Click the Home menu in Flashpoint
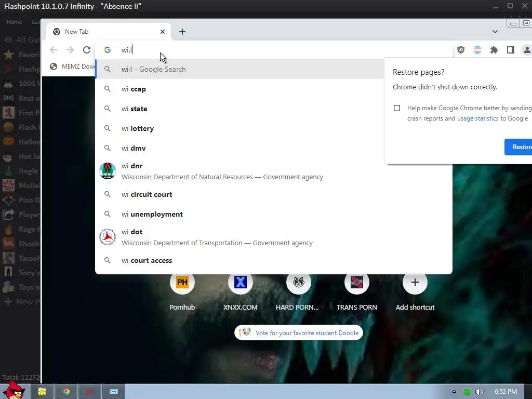The width and height of the screenshot is (532, 399). click(14, 22)
